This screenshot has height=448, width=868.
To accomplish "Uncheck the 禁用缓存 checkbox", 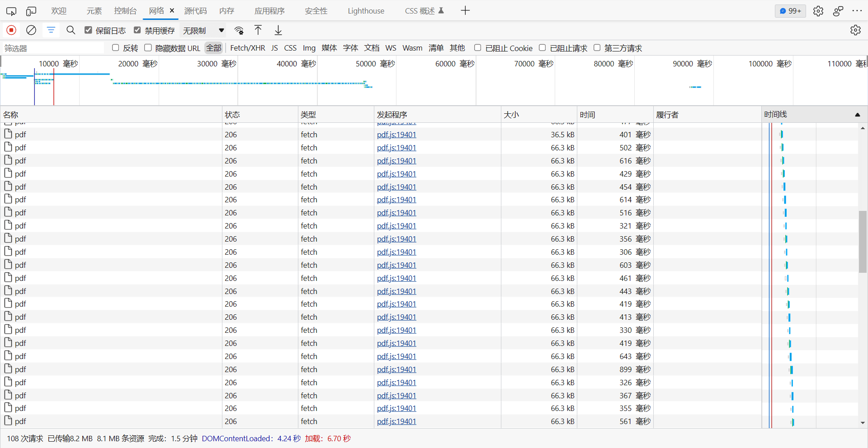I will point(137,30).
